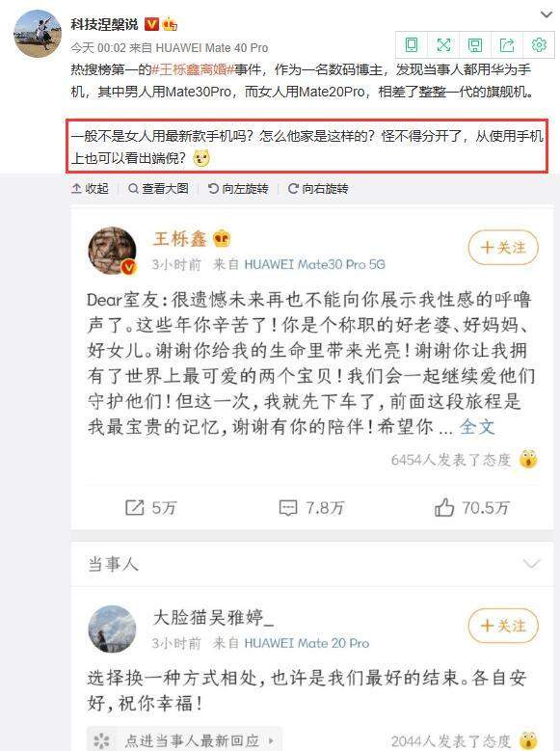Image resolution: width=560 pixels, height=751 pixels.
Task: Expand the post with the 全文 link
Action: pyautogui.click(x=477, y=426)
